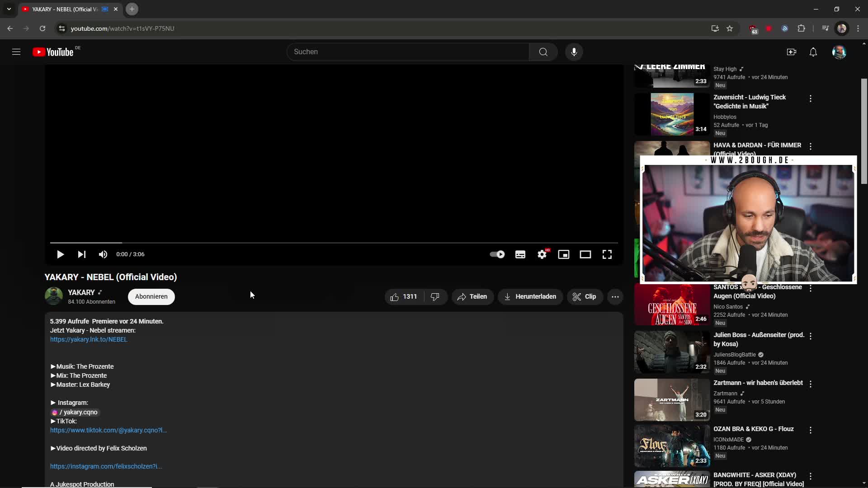Open the Julien Boss Außenseiter thumbnail
This screenshot has width=868, height=488.
[x=672, y=352]
